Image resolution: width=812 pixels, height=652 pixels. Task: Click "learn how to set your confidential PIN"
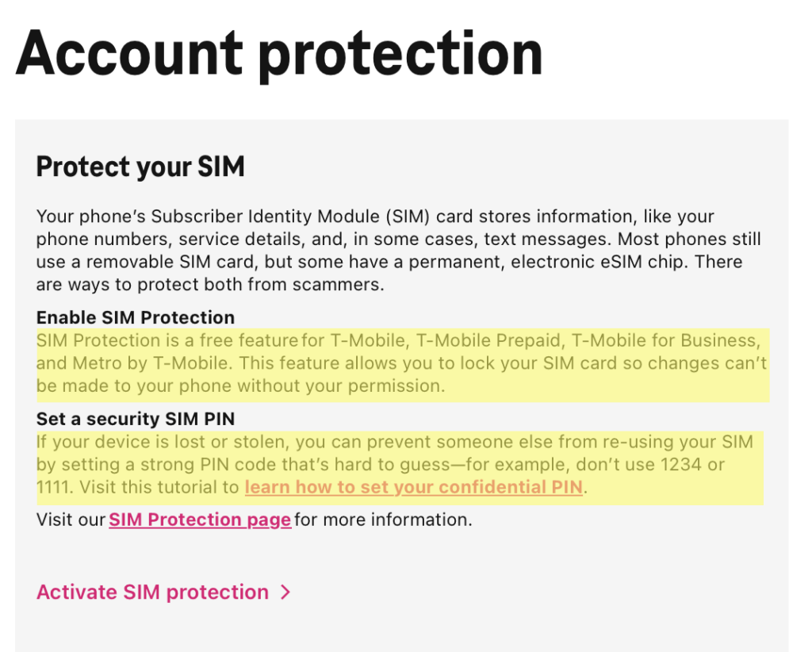(413, 487)
